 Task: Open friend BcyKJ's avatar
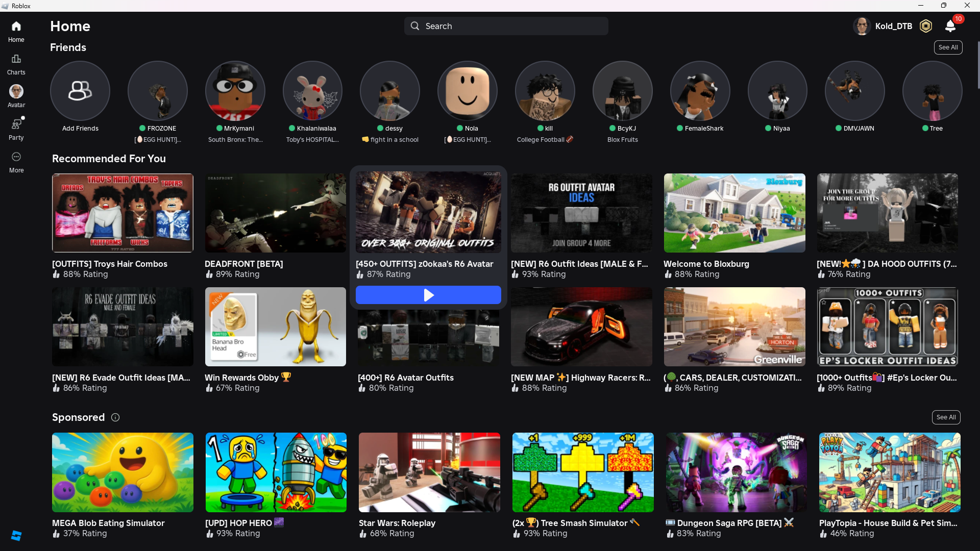pyautogui.click(x=623, y=91)
